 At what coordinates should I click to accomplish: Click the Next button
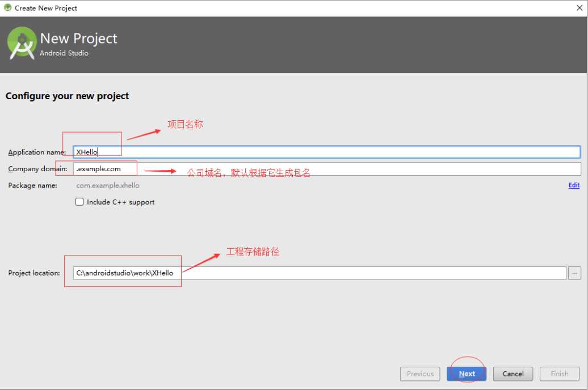[467, 374]
